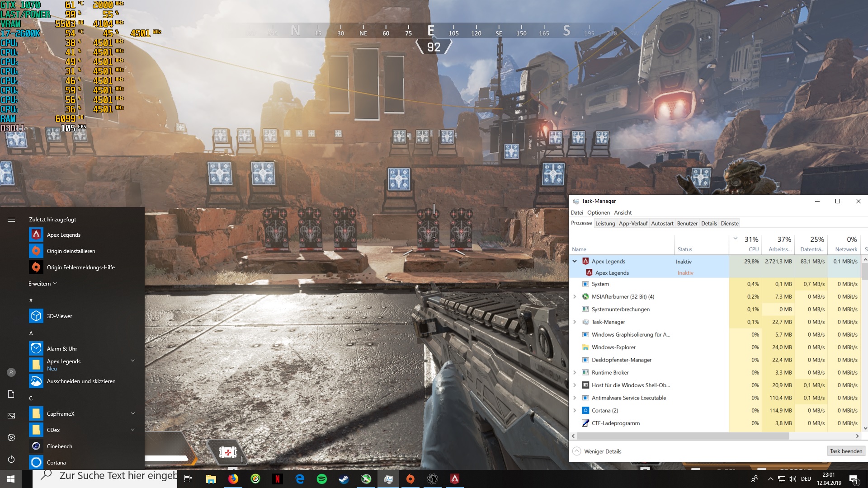Click Origin icon in taskbar

click(410, 479)
